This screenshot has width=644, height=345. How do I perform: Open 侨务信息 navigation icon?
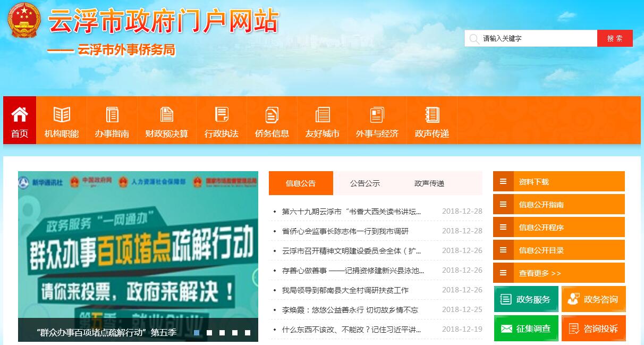coord(272,114)
